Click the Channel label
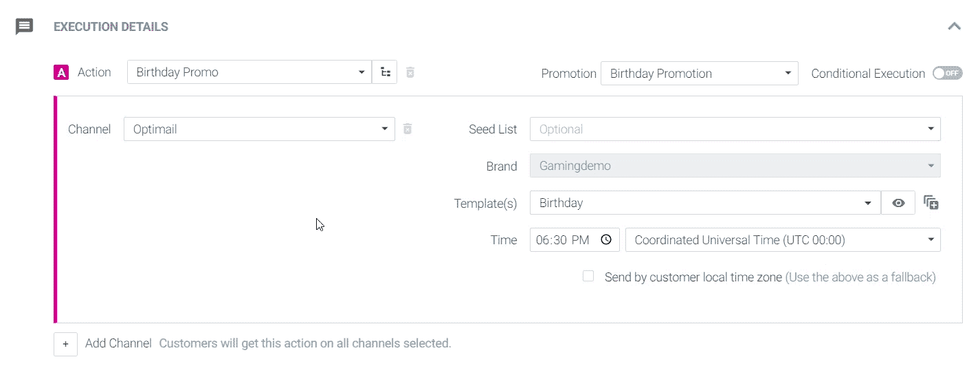This screenshot has height=366, width=980. point(89,129)
